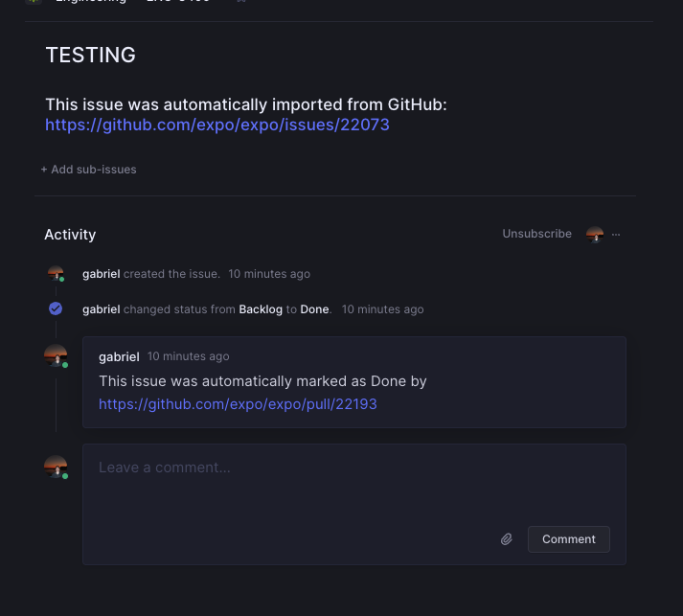Click your avatar beside the comment box

point(56,467)
